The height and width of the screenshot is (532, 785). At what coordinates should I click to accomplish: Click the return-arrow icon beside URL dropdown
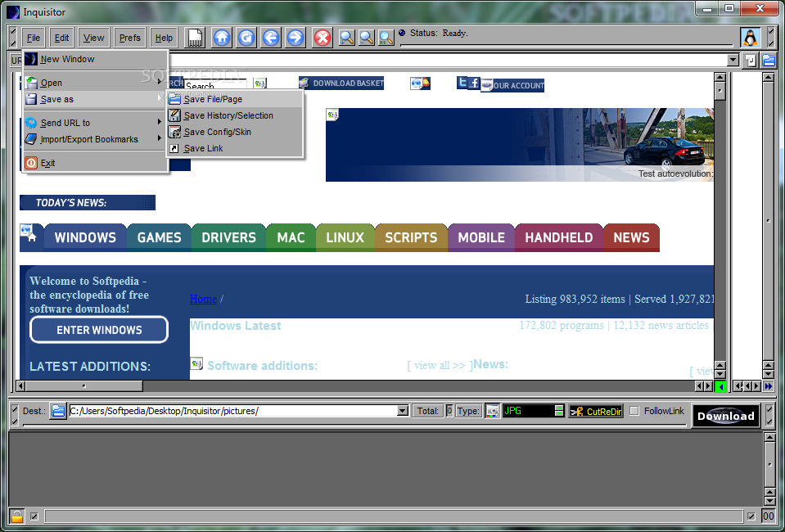point(751,61)
